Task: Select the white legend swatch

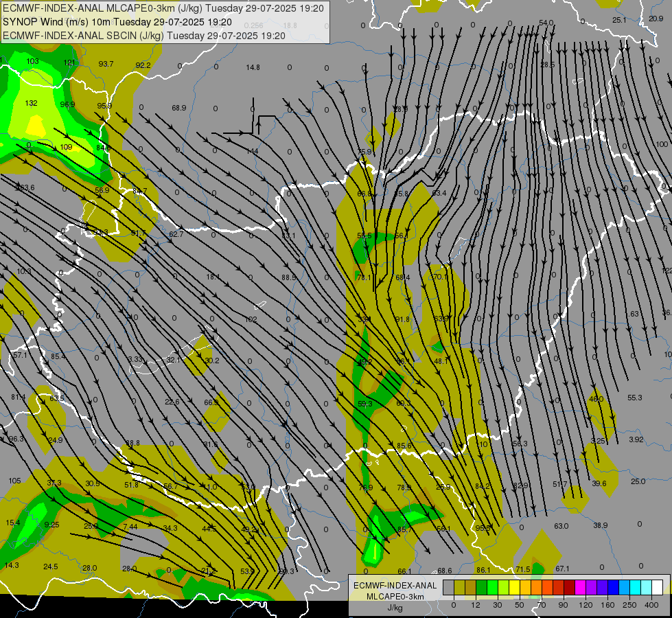Action: click(x=657, y=588)
